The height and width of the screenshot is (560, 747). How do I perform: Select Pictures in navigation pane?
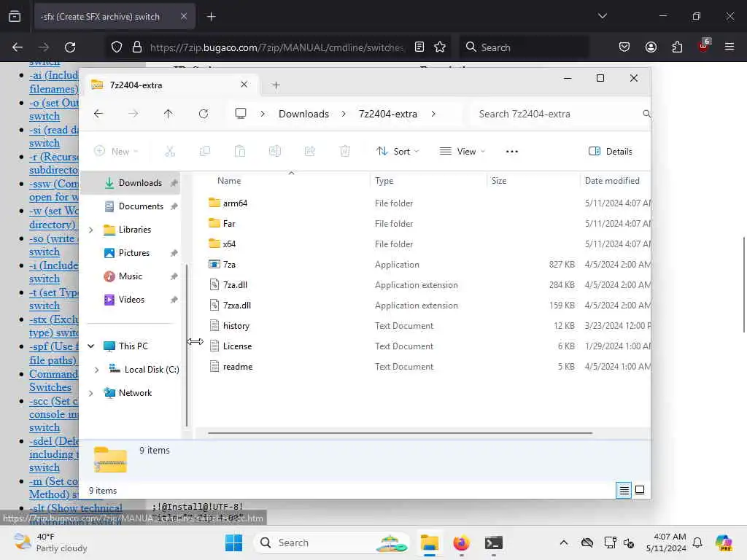coord(131,253)
